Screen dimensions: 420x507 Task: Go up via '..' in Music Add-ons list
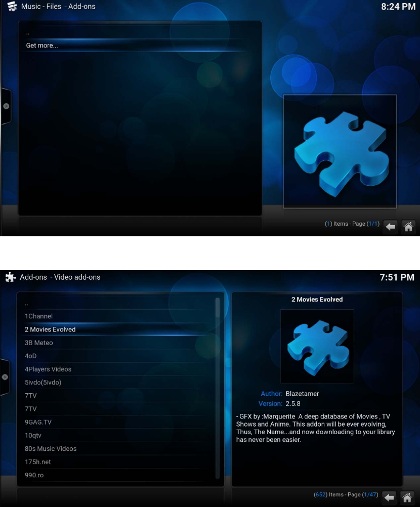pos(136,33)
